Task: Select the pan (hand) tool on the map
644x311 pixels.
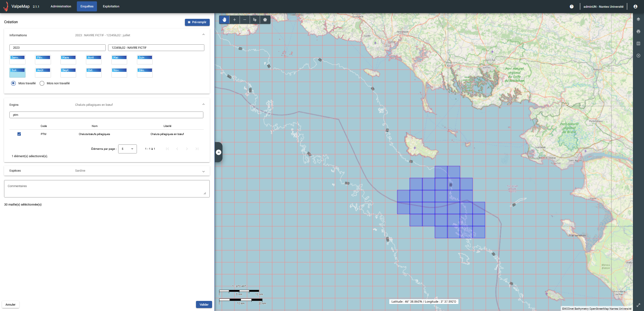Action: (x=224, y=19)
